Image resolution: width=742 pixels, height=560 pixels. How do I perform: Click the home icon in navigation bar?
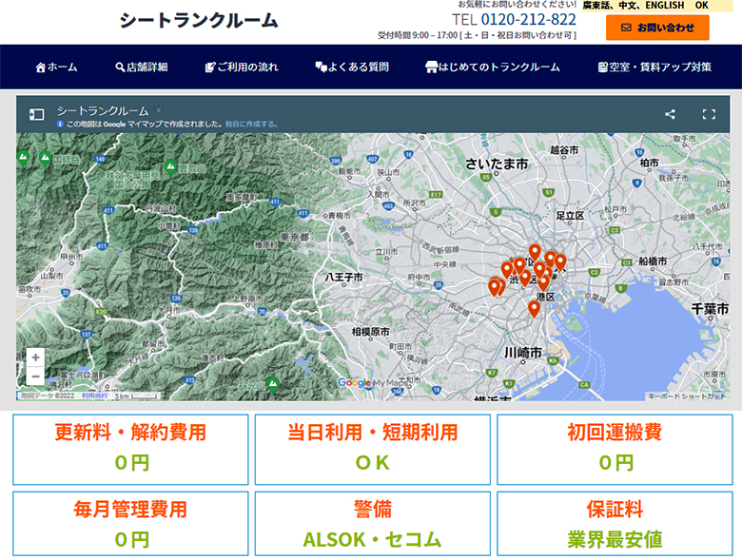(x=41, y=68)
